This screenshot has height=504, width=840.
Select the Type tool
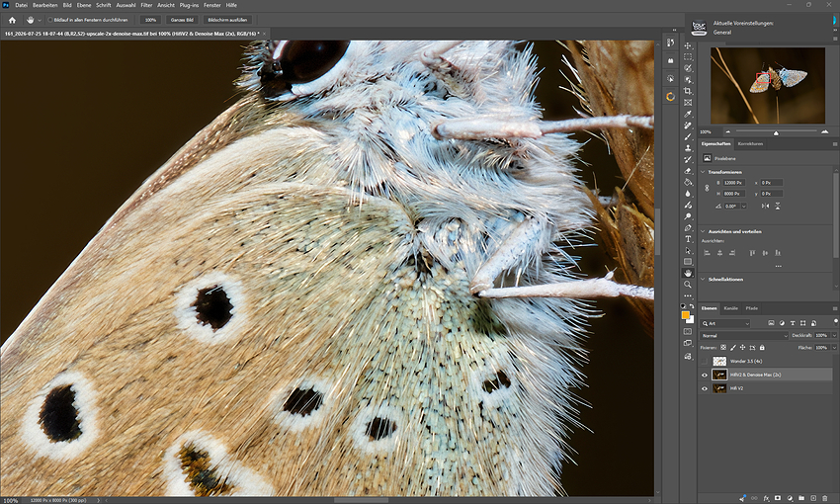point(688,239)
